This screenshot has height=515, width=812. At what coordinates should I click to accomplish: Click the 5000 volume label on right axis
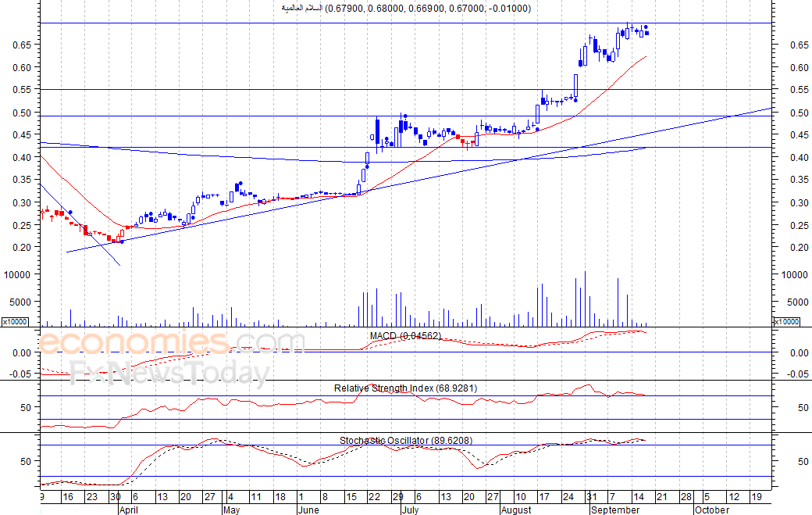coord(797,302)
